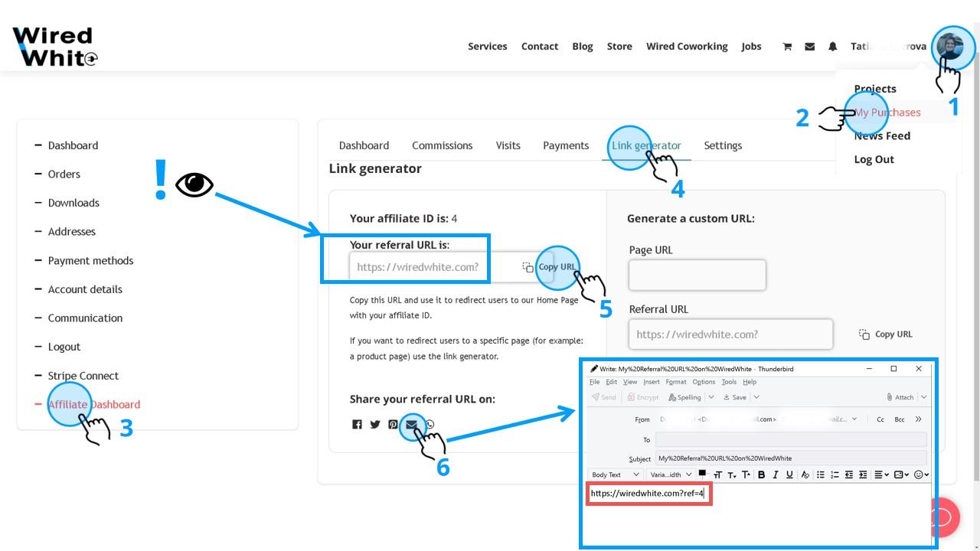Click Spelling button in Thunderbird
980x551 pixels.
(x=684, y=397)
